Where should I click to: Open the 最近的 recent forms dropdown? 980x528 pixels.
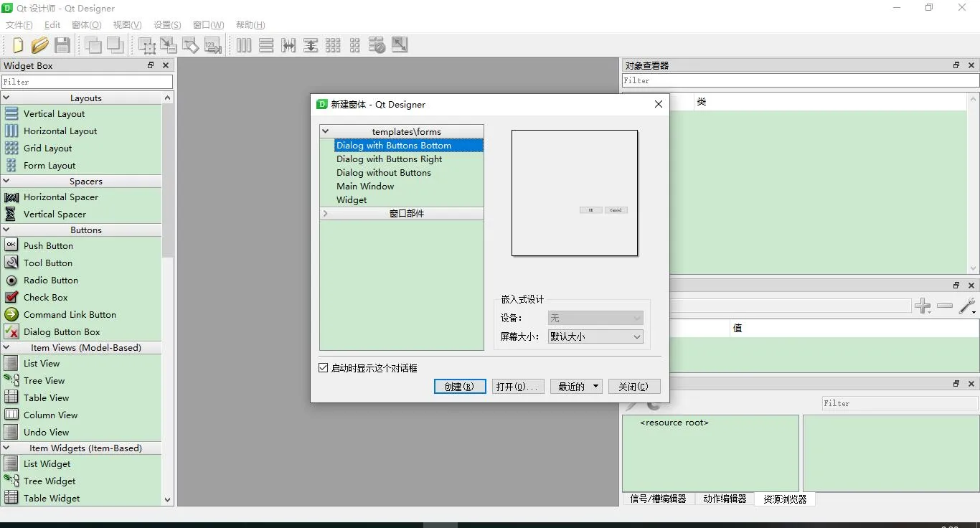pyautogui.click(x=576, y=387)
